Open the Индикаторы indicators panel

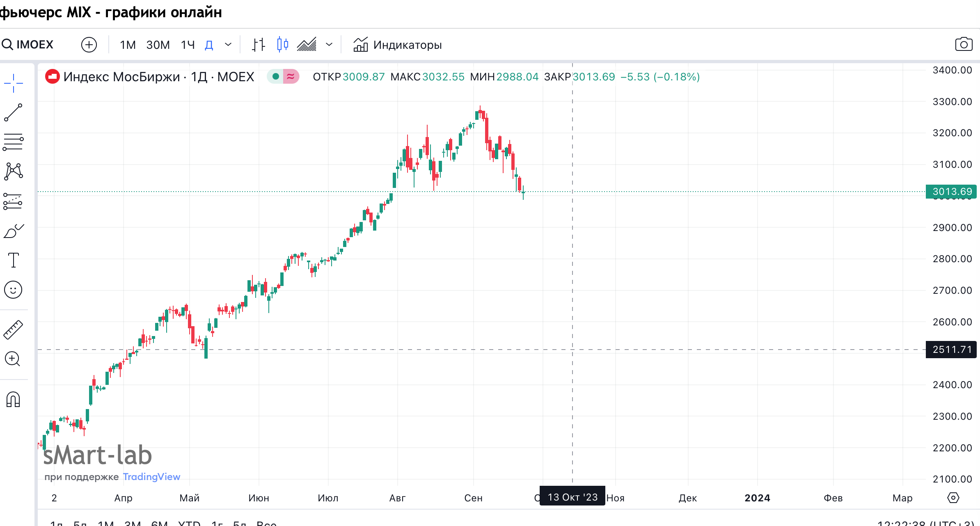coord(397,45)
